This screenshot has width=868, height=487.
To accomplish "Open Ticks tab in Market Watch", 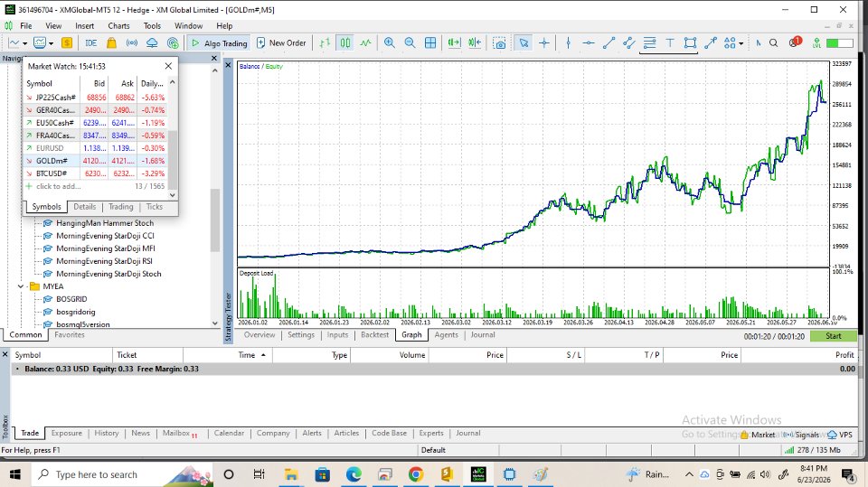I will click(155, 206).
